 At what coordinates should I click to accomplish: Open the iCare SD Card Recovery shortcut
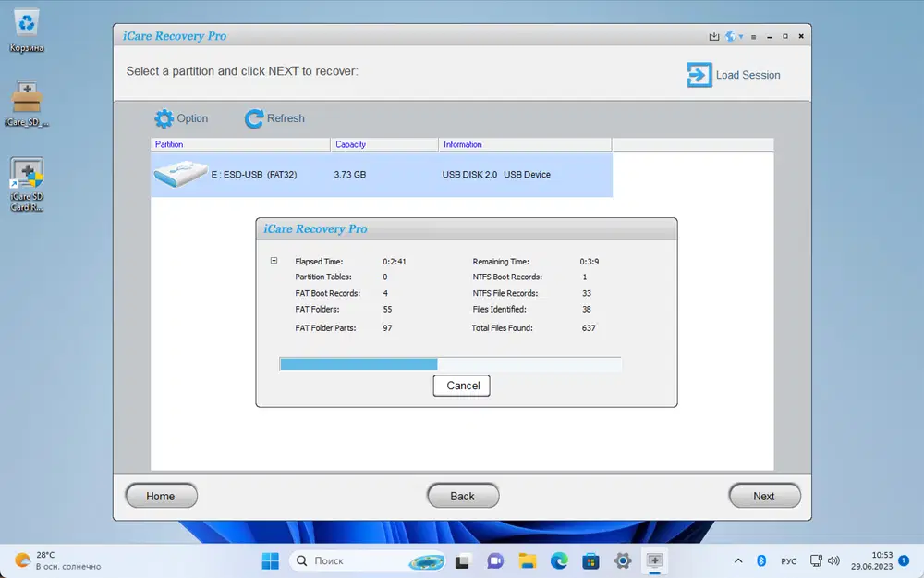27,185
